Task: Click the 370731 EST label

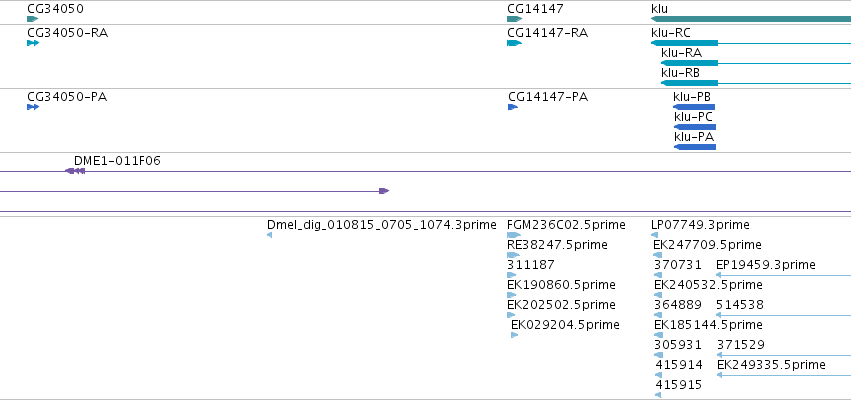Action: (x=678, y=265)
